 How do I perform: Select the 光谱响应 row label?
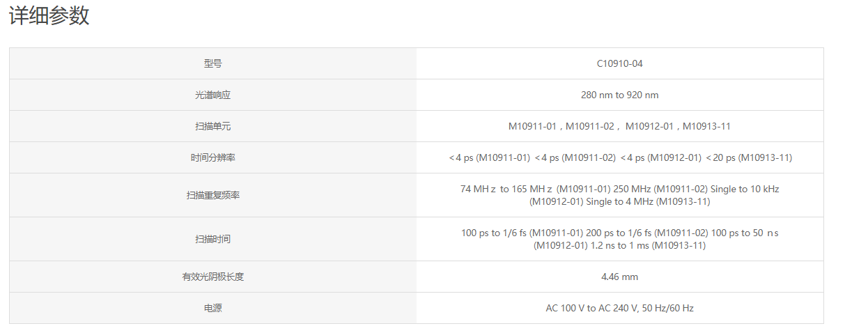click(x=213, y=95)
